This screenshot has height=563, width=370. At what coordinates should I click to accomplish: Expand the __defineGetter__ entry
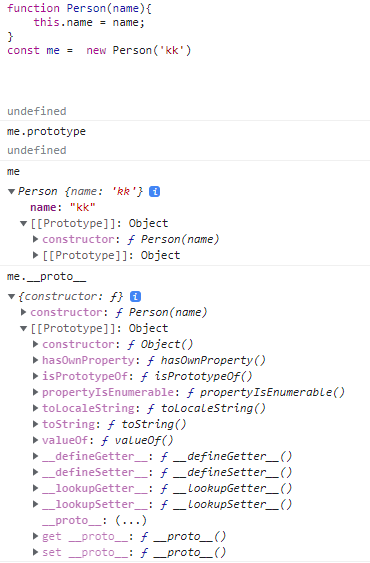pyautogui.click(x=35, y=456)
